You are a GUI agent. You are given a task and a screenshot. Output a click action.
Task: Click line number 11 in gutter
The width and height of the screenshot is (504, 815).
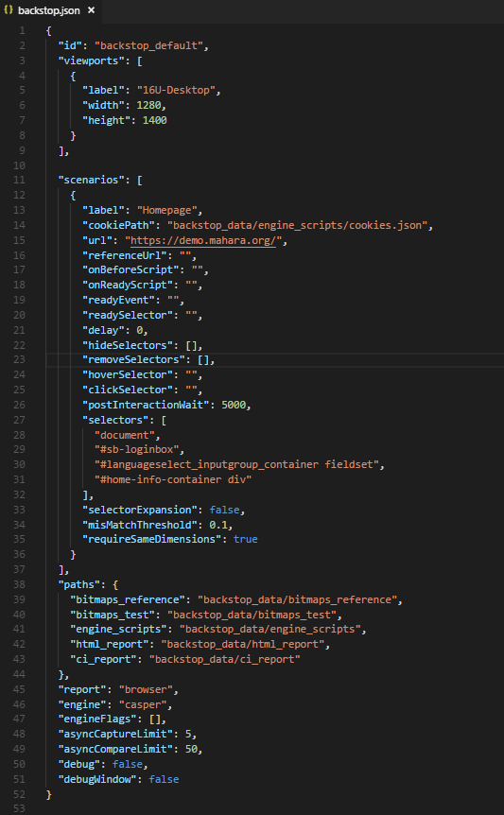point(19,181)
